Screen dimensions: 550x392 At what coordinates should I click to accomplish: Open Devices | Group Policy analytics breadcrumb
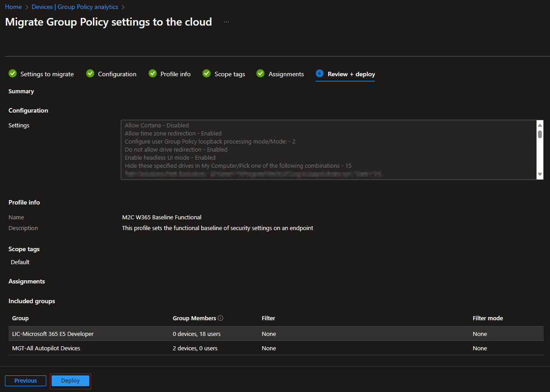75,7
